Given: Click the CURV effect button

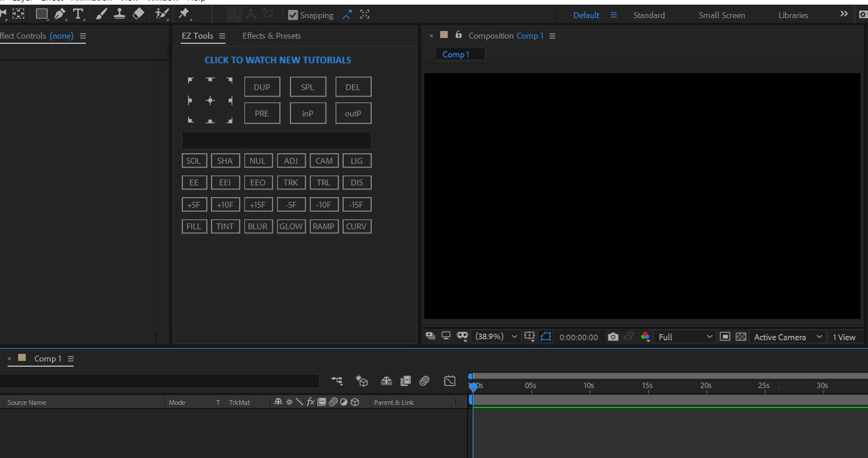Looking at the screenshot, I should 357,226.
